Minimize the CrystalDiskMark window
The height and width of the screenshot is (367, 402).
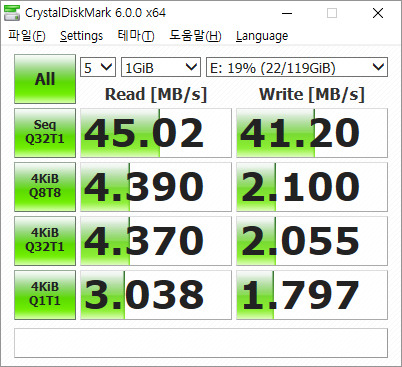(x=287, y=13)
